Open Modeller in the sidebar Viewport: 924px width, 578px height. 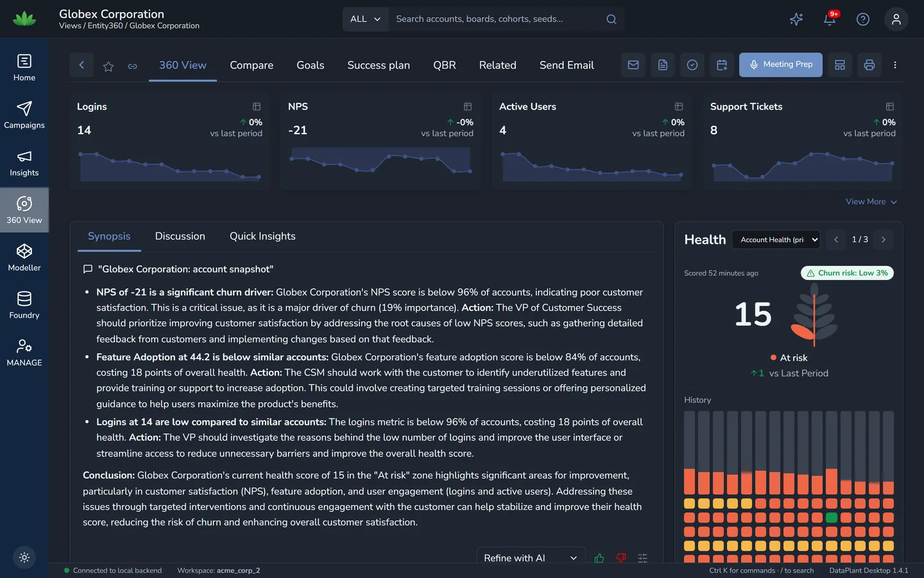tap(24, 258)
